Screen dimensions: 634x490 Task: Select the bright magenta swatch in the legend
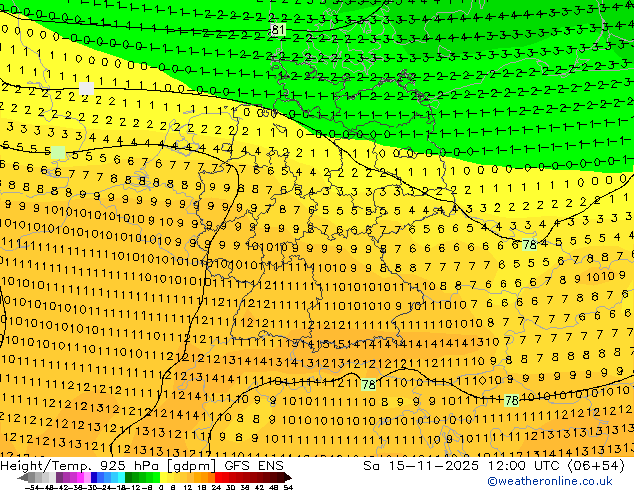coord(80,477)
